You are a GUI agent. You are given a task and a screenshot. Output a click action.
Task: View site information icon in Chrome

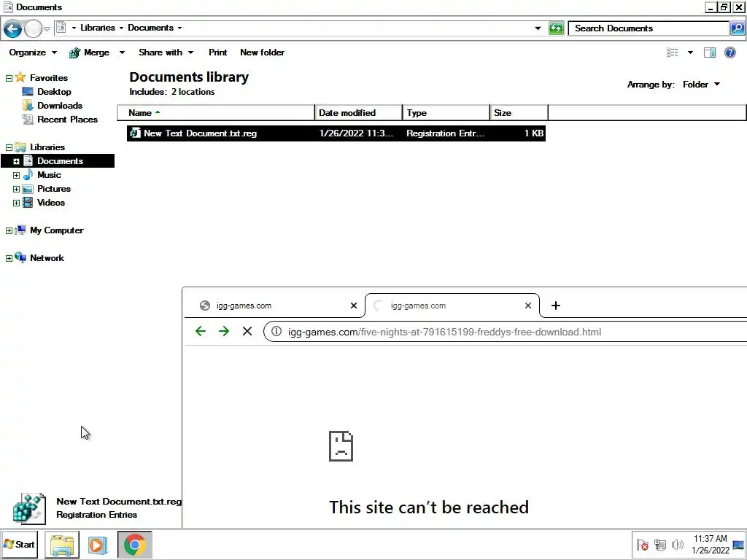click(276, 332)
